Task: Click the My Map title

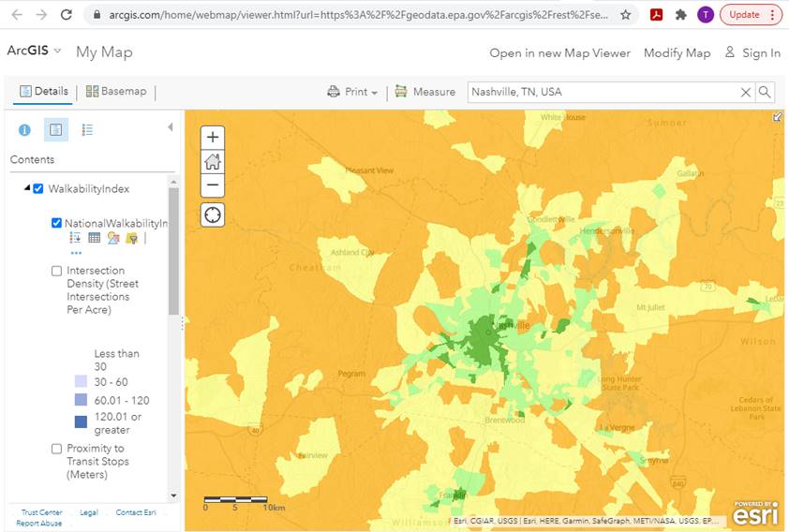Action: [x=104, y=52]
